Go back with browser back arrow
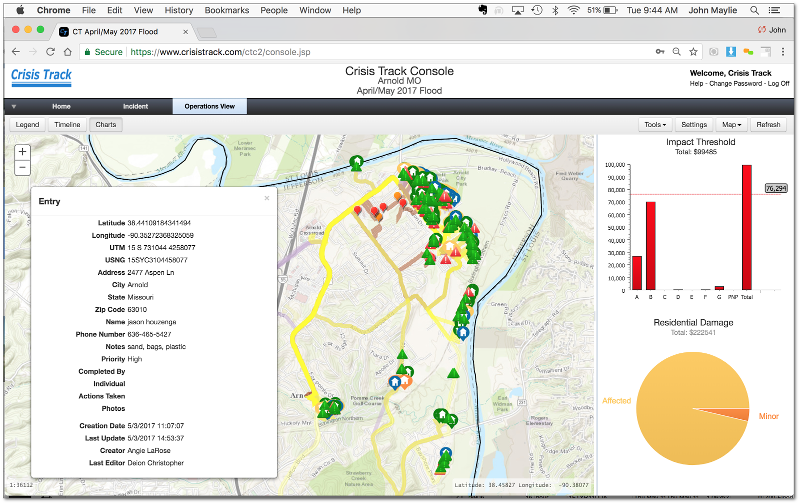 click(16, 52)
